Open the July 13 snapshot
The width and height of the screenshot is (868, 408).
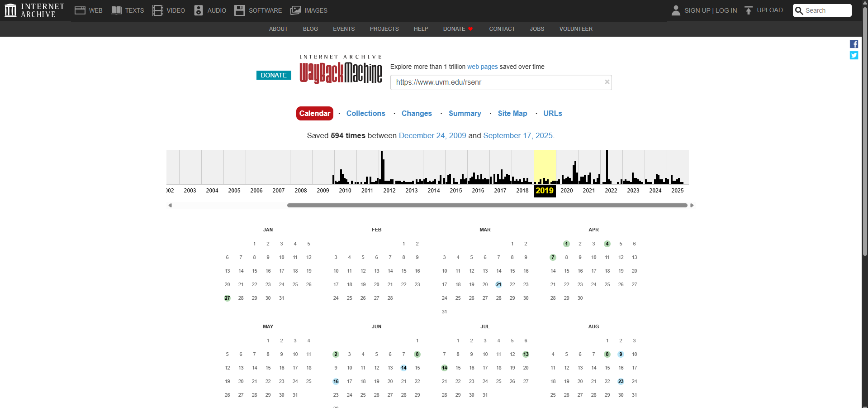click(x=526, y=354)
